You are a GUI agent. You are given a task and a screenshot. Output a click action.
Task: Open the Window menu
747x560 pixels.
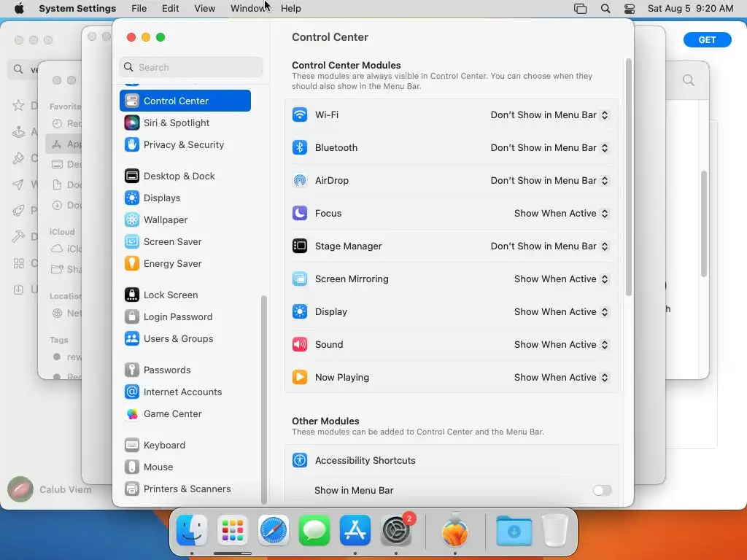point(248,9)
